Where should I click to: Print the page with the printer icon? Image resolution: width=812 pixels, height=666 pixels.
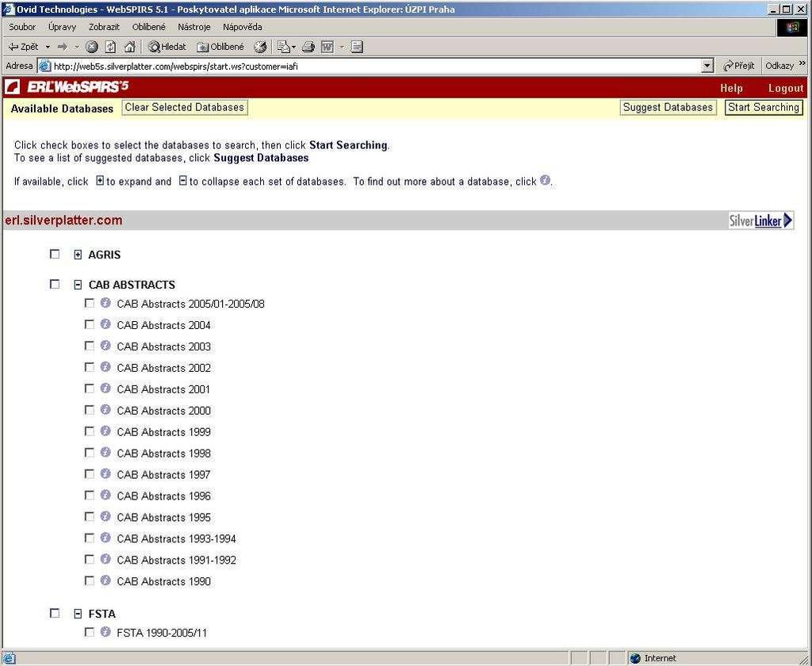[308, 47]
